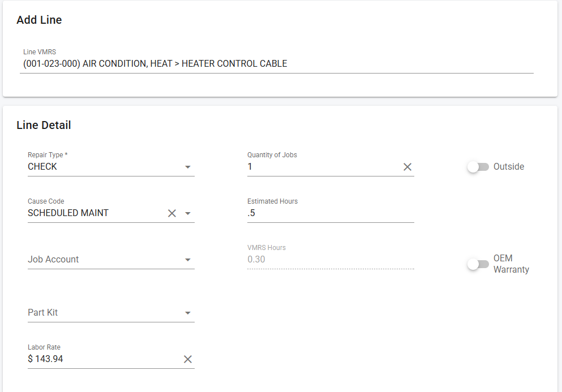Focus the Quantity of Jobs input
This screenshot has height=392, width=562.
323,167
